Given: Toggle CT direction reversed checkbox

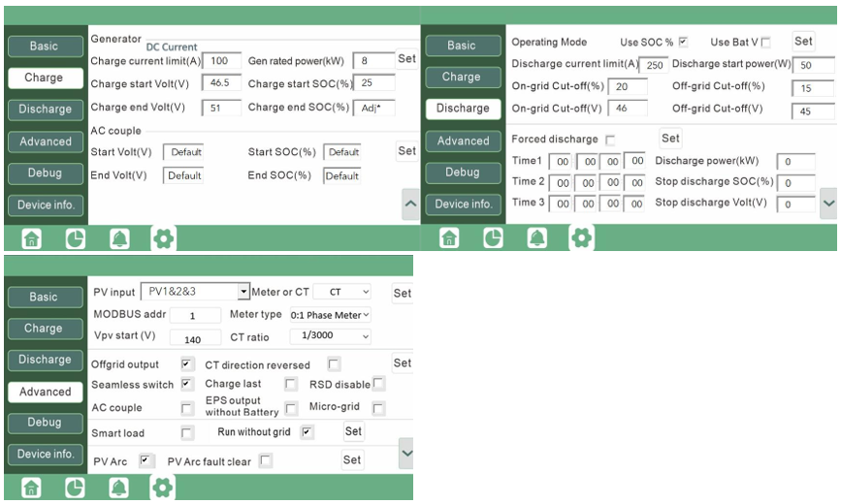Looking at the screenshot, I should click(x=334, y=364).
